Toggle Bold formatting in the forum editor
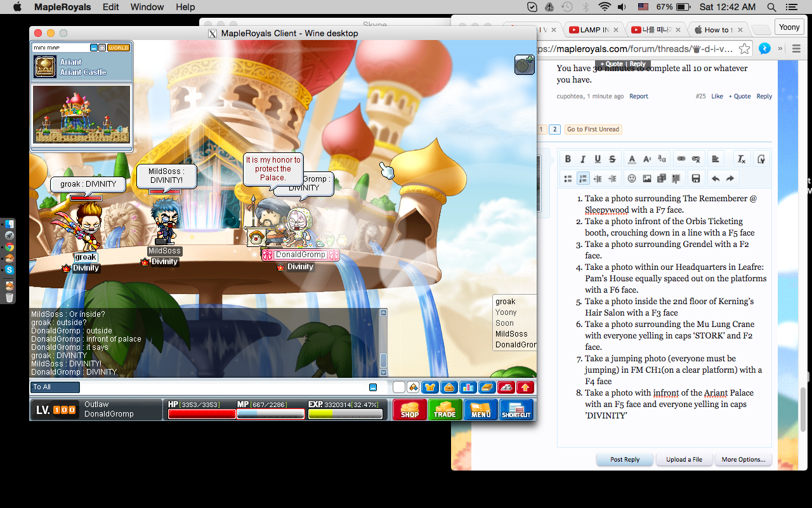Screen dimensions: 812x508 pyautogui.click(x=568, y=159)
